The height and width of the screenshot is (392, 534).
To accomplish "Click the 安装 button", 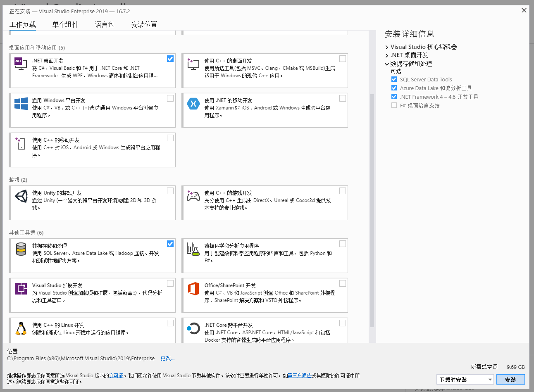I will 510,380.
